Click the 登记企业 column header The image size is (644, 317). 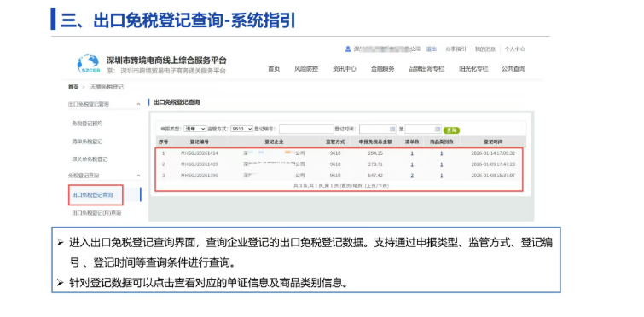tap(274, 142)
